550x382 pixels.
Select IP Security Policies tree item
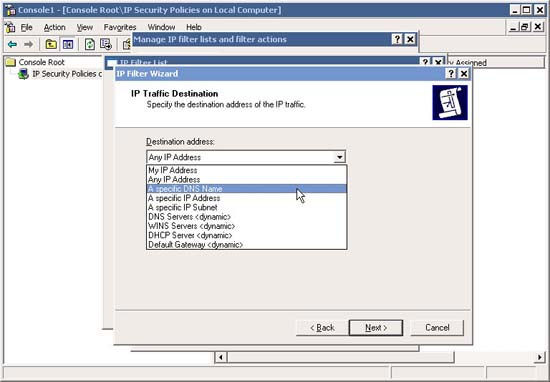click(x=67, y=74)
